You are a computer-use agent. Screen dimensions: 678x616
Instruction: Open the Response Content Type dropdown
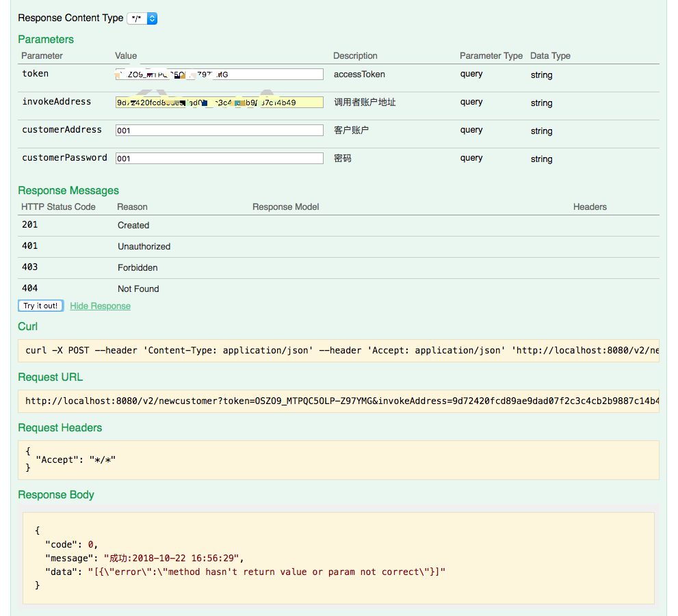coord(142,18)
